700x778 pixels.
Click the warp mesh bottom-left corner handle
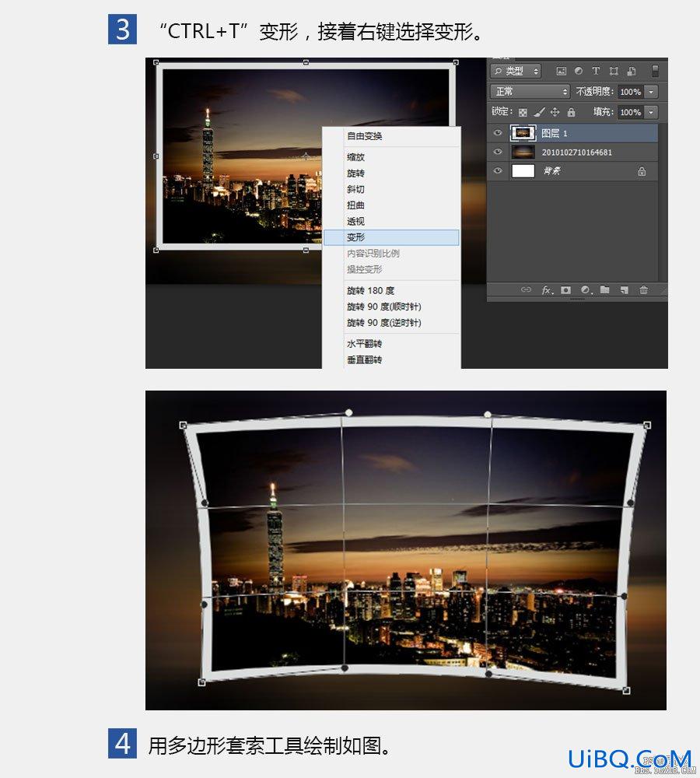tap(202, 683)
